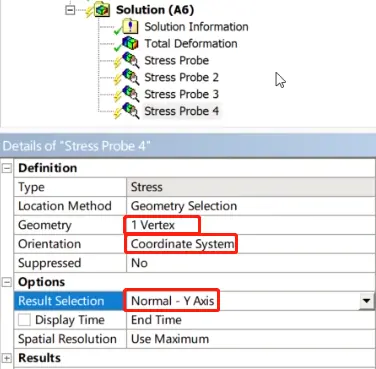376x369 pixels.
Task: Click the Stress Probe 4 icon
Action: click(x=130, y=111)
